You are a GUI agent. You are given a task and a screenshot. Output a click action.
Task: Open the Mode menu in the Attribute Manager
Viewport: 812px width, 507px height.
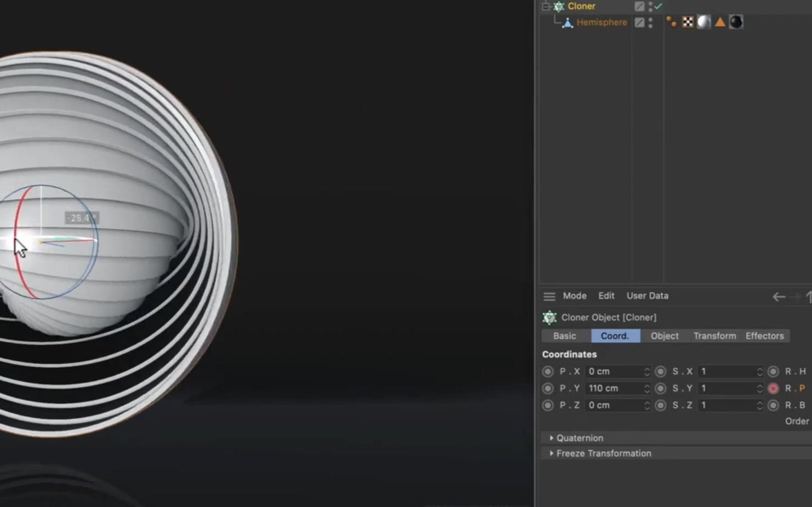(x=574, y=296)
